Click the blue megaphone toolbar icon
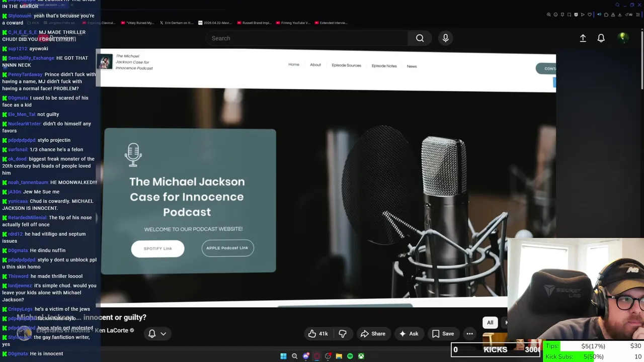Screen dimensions: 644x362 599,15
